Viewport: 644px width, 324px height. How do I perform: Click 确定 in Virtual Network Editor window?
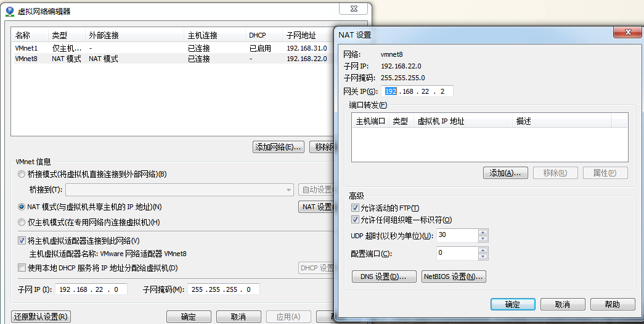(x=189, y=317)
